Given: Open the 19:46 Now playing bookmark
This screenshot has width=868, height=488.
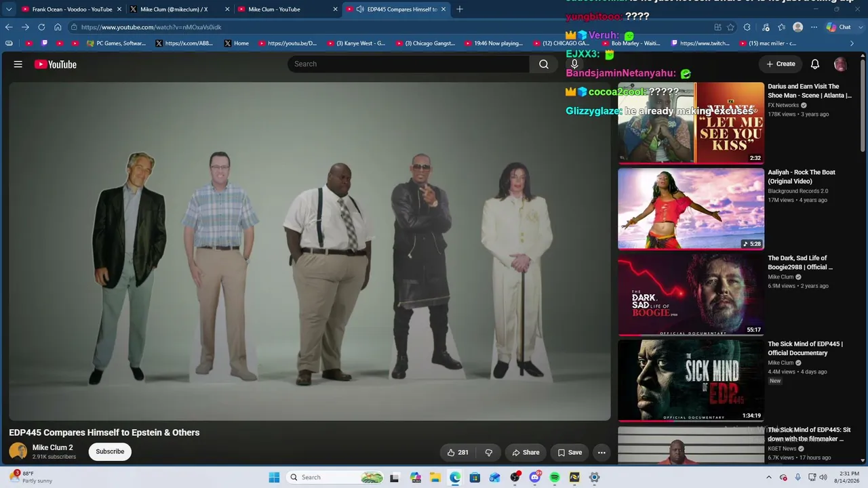Looking at the screenshot, I should click(494, 43).
